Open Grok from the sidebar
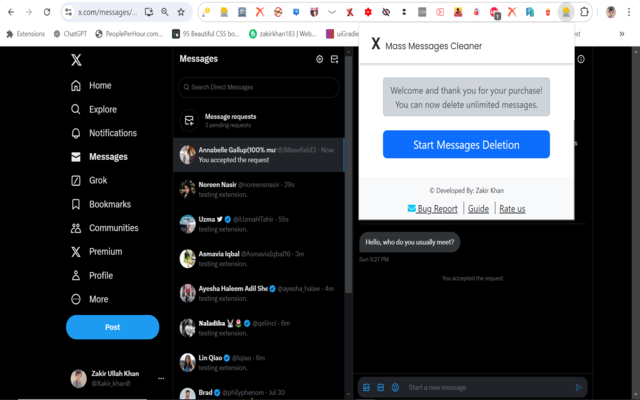Viewport: 640px width, 400px height. click(89, 180)
